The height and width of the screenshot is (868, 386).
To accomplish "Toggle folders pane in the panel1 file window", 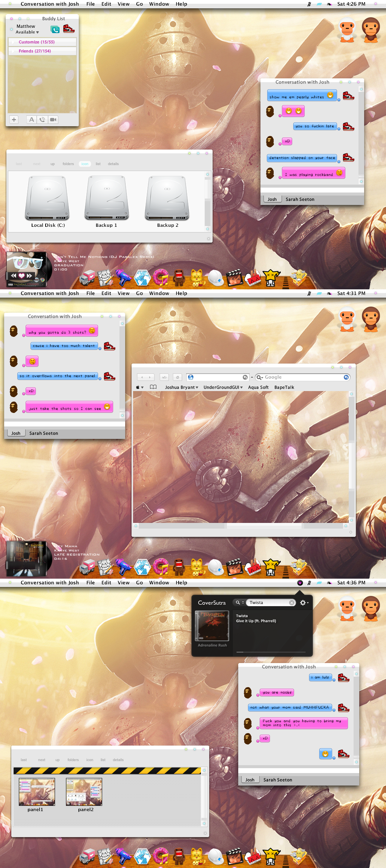I will (x=73, y=760).
